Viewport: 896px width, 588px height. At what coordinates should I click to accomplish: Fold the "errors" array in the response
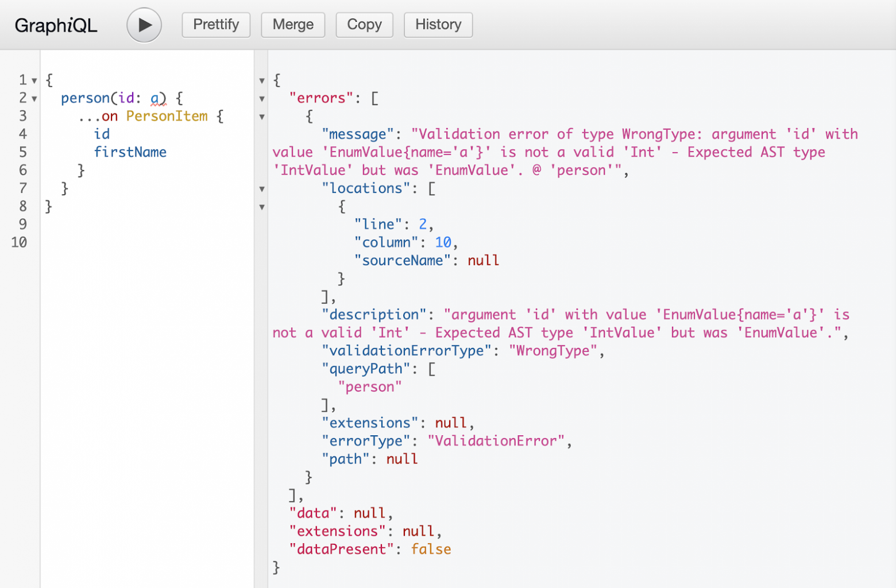point(262,99)
